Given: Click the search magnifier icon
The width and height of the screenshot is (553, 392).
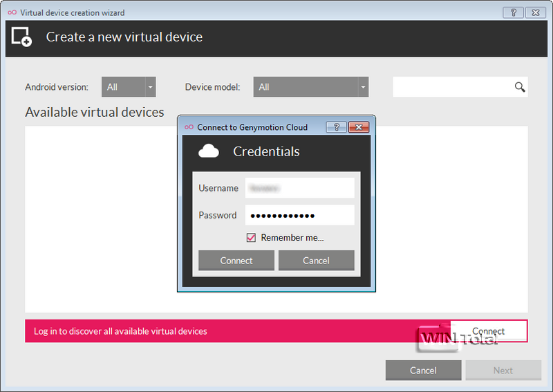Looking at the screenshot, I should [520, 87].
